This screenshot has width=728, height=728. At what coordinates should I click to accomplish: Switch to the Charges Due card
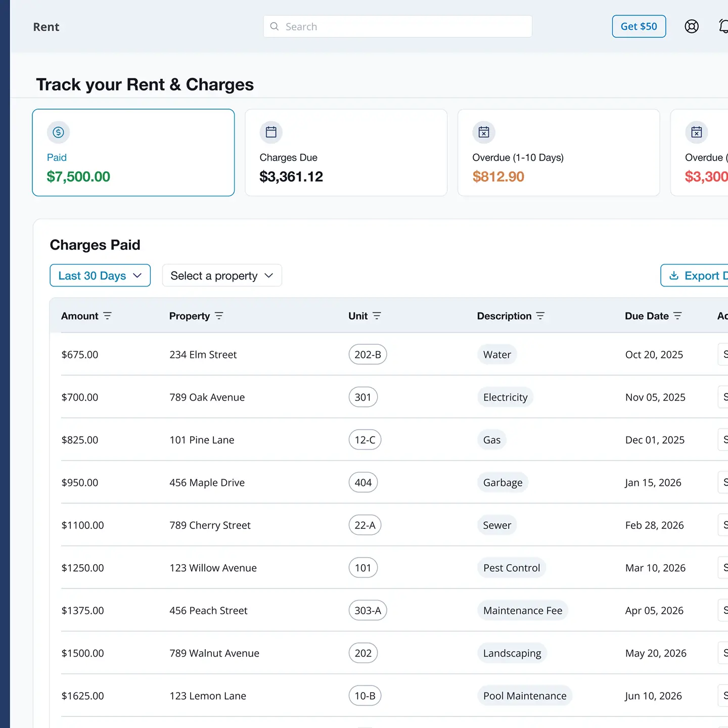point(346,153)
